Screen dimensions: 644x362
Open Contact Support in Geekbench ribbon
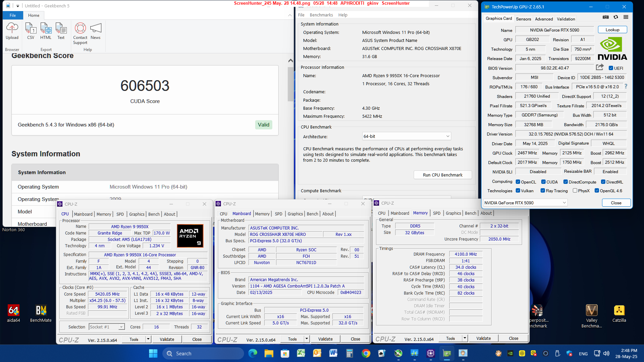click(80, 33)
